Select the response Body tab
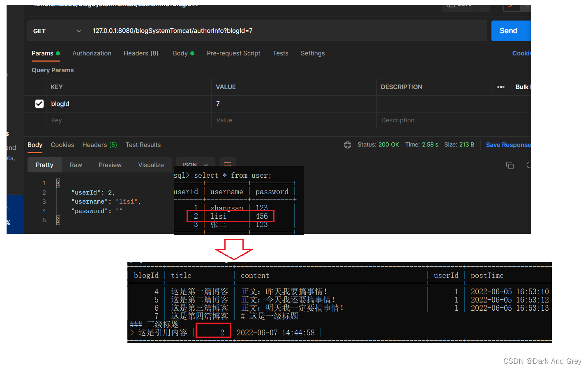This screenshot has width=588, height=369. pyautogui.click(x=35, y=145)
